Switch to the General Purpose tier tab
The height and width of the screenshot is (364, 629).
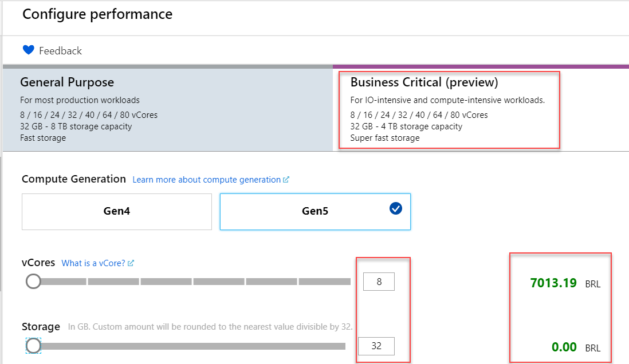pyautogui.click(x=167, y=110)
